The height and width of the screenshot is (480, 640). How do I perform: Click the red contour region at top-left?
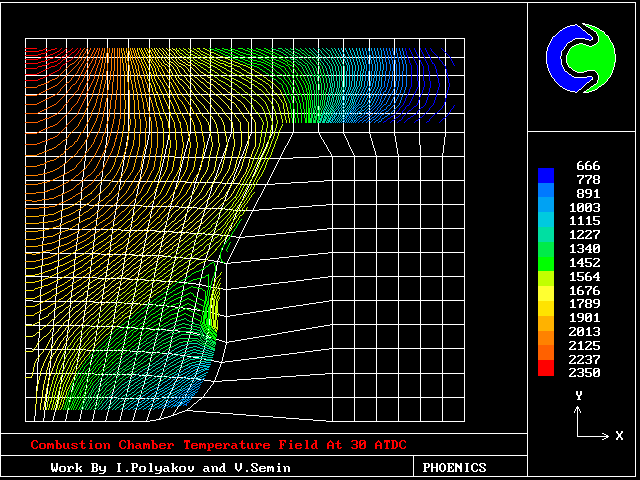(40, 58)
